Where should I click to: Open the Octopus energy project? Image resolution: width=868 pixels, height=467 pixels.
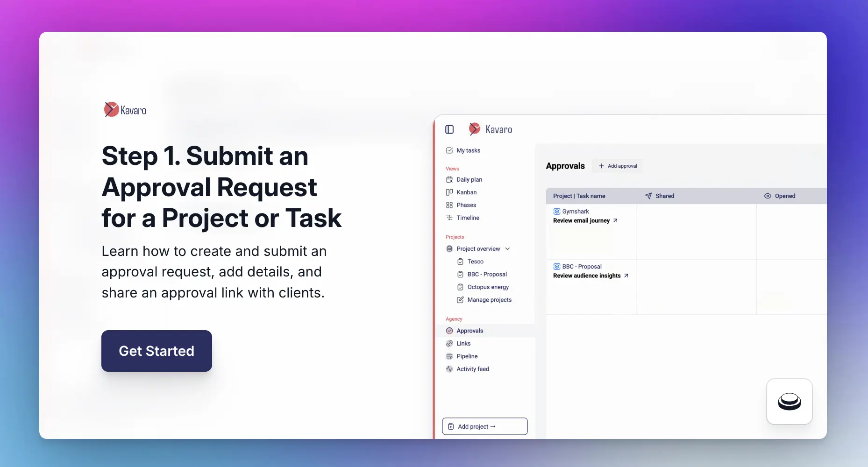tap(488, 287)
